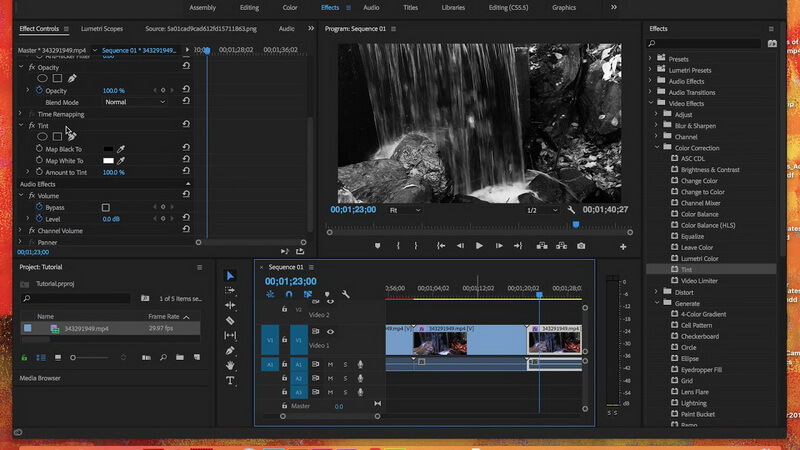Toggle Snap in the timeline
This screenshot has width=800, height=450.
point(289,294)
